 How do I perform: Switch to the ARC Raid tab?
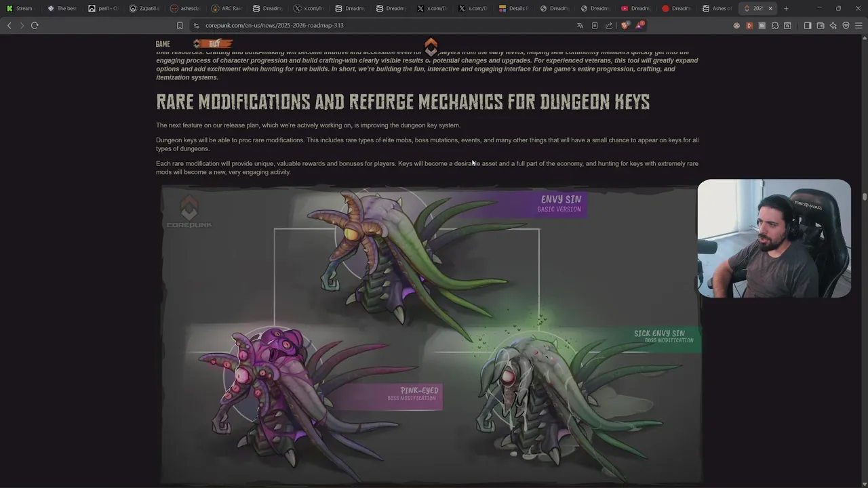pyautogui.click(x=226, y=8)
